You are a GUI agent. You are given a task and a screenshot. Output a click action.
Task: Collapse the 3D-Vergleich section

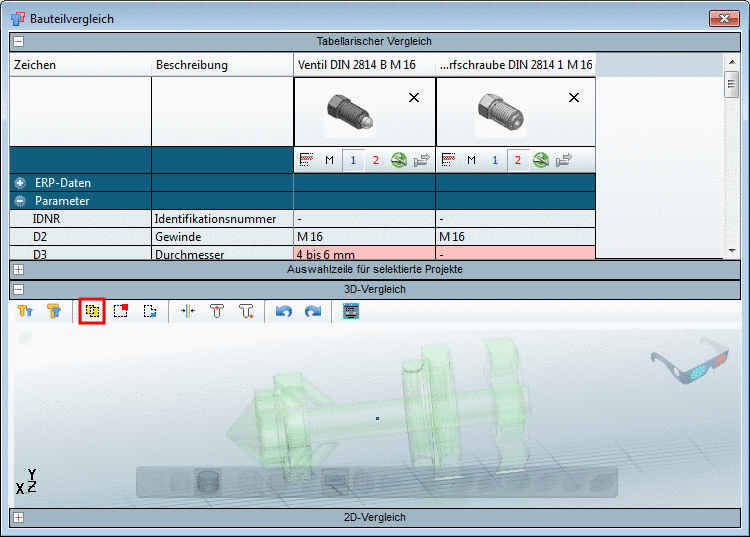(x=19, y=289)
